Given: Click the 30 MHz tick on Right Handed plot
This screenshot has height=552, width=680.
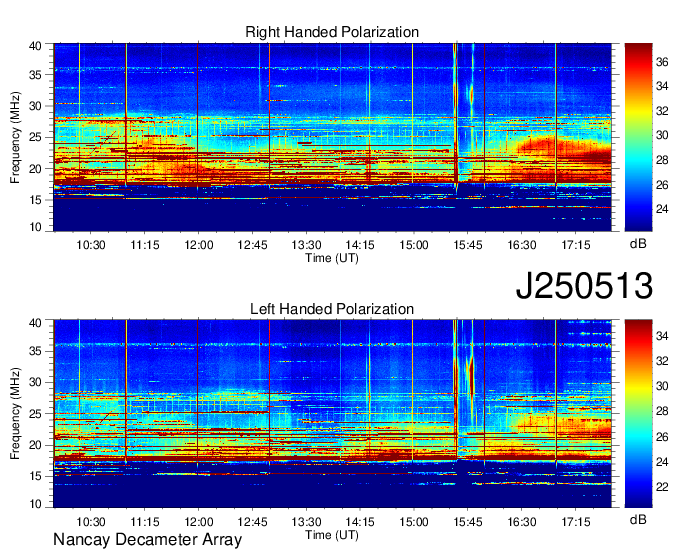Looking at the screenshot, I should pyautogui.click(x=35, y=106).
